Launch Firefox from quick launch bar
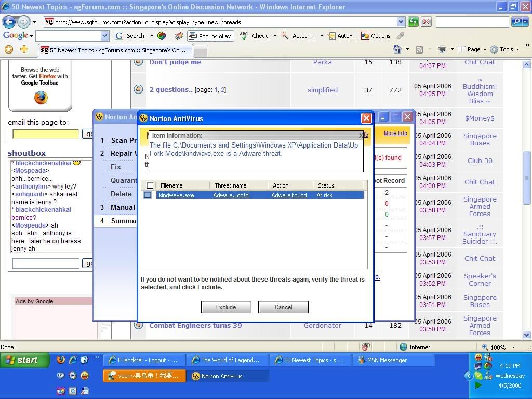The image size is (532, 399). [61, 360]
